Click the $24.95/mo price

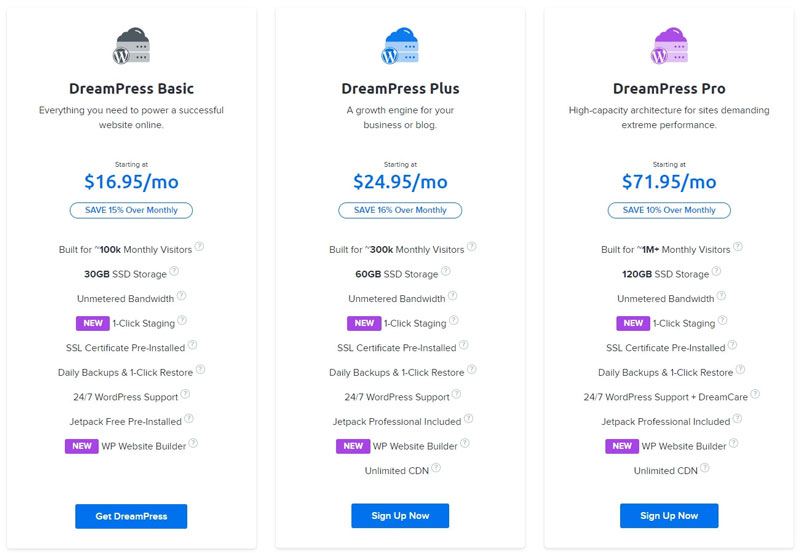coord(400,182)
